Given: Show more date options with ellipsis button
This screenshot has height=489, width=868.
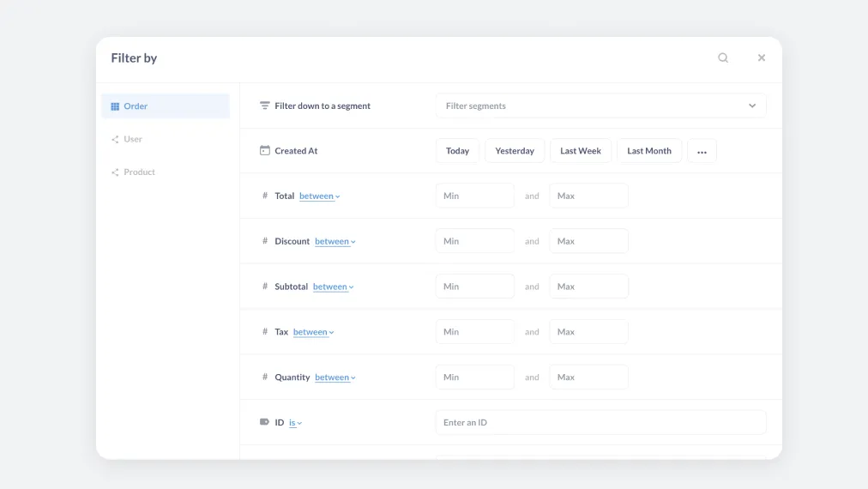Looking at the screenshot, I should coord(702,151).
